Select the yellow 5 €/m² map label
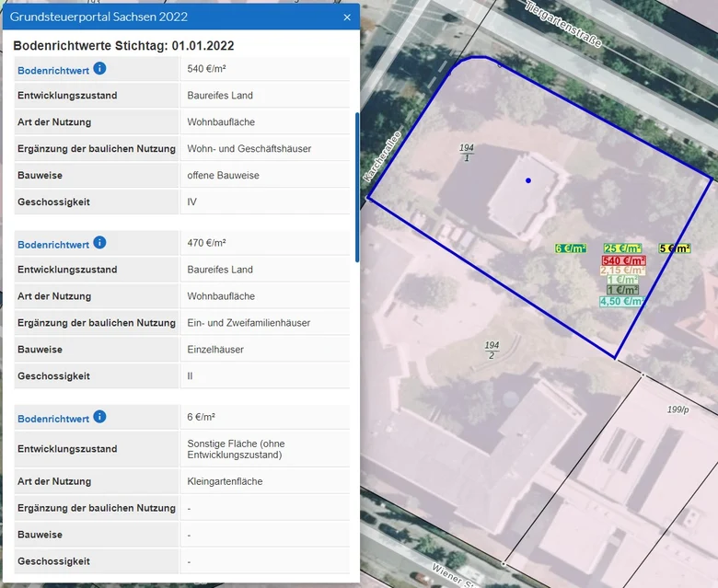Image resolution: width=718 pixels, height=588 pixels. click(675, 248)
